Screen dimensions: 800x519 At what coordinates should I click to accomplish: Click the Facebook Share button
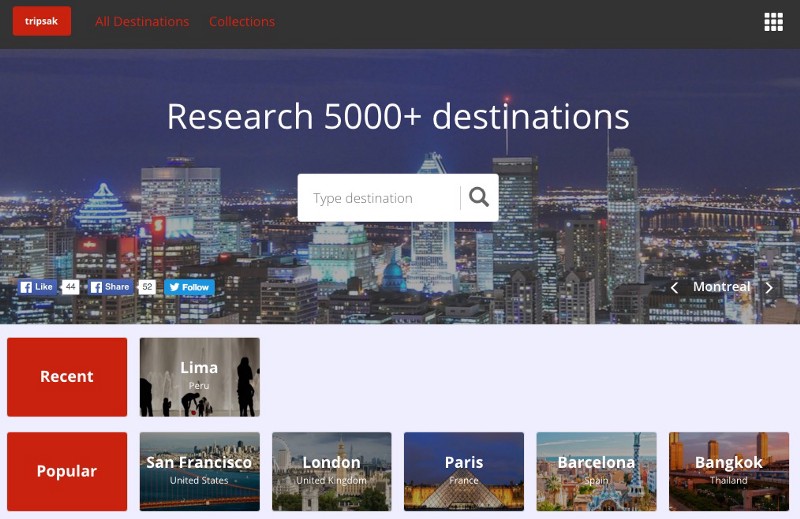coord(110,287)
